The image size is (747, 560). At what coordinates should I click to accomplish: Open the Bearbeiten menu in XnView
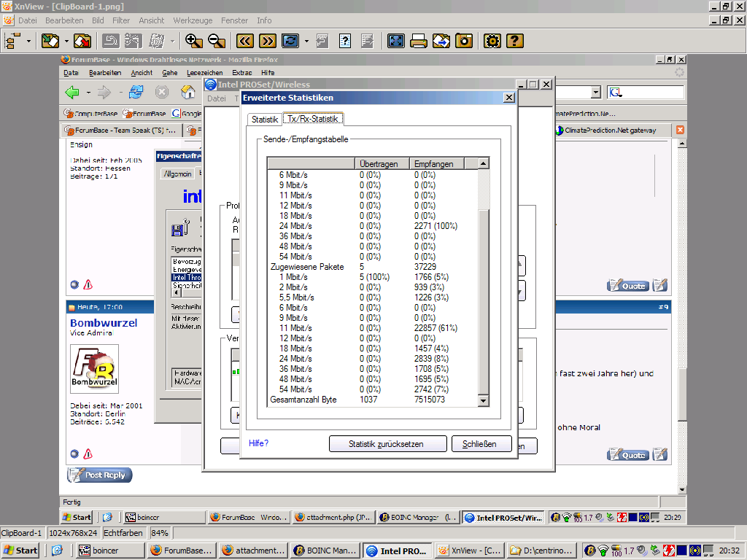tap(64, 20)
